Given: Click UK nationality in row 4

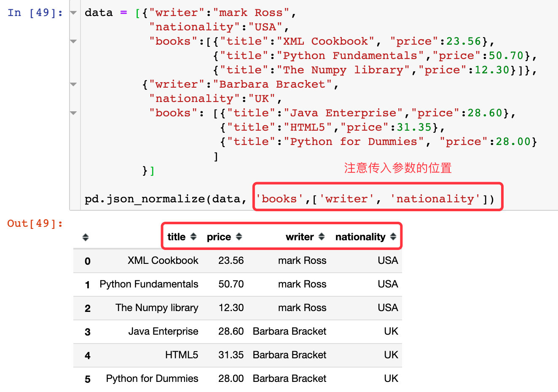Looking at the screenshot, I should (x=391, y=355).
